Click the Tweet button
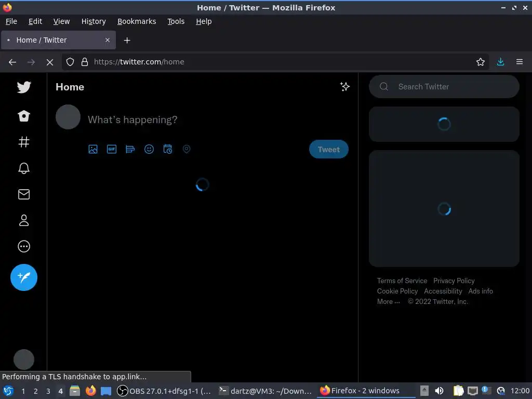This screenshot has height=399, width=532. (328, 149)
